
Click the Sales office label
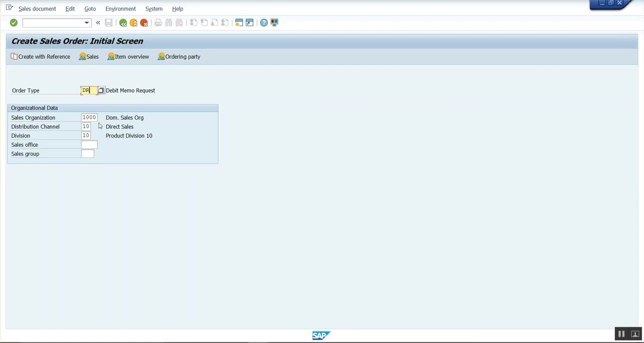pyautogui.click(x=25, y=145)
